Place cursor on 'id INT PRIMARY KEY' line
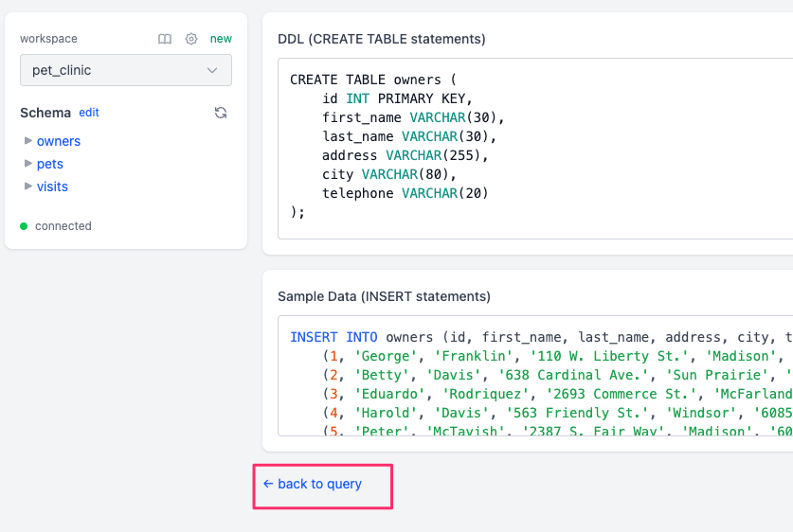Screen dimensions: 793x532 coord(397,98)
